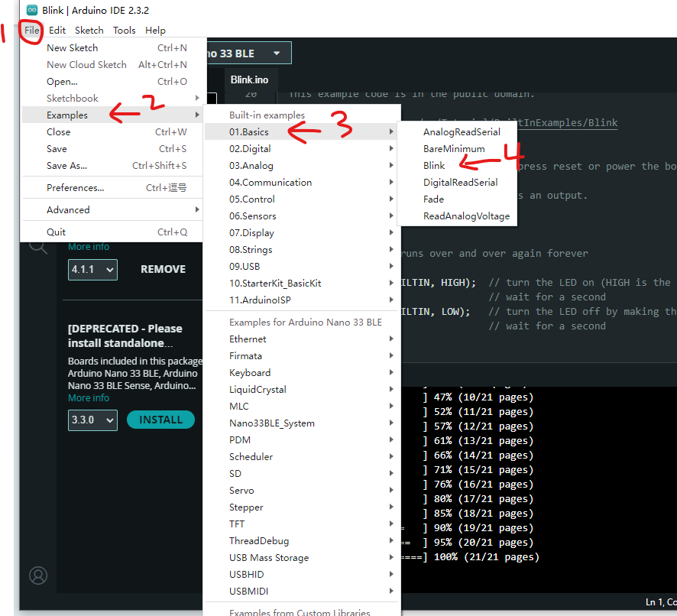Click the Arduino logo in title bar

pyautogui.click(x=32, y=10)
